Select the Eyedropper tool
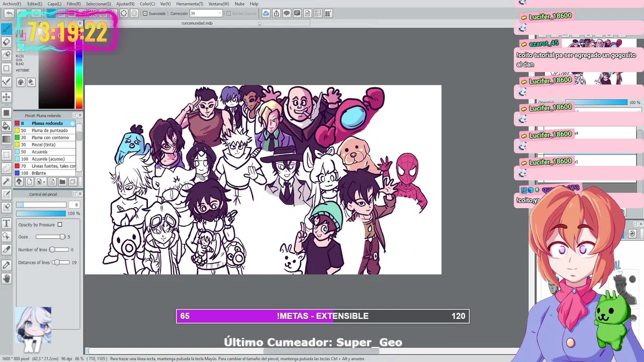This screenshot has height=362, width=644. 7,265
